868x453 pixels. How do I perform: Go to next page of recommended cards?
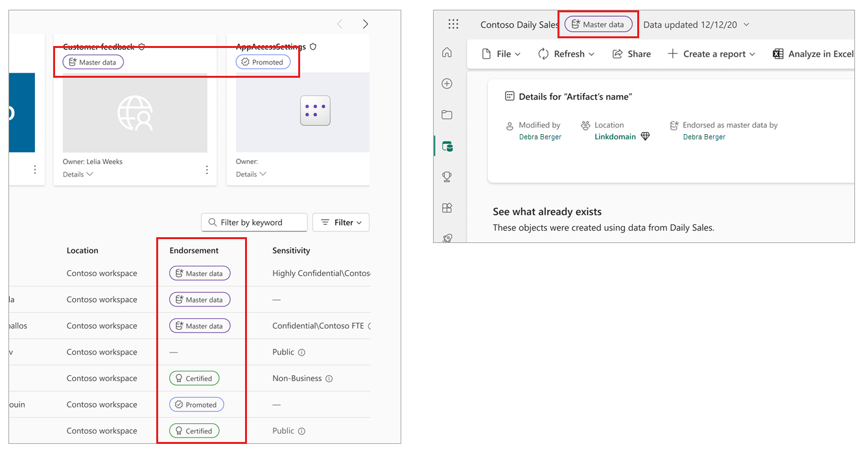point(365,24)
